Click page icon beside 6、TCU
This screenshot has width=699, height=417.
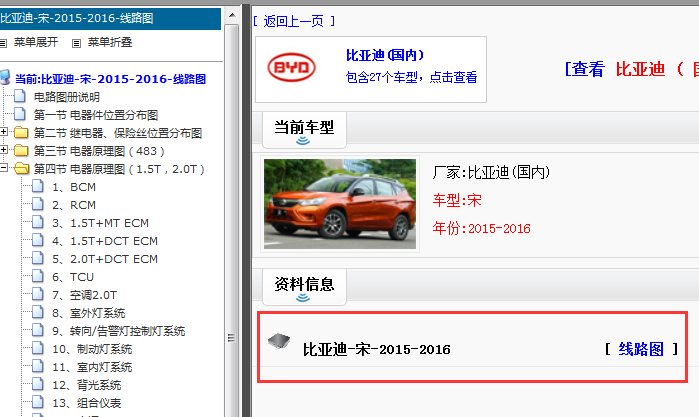(38, 276)
